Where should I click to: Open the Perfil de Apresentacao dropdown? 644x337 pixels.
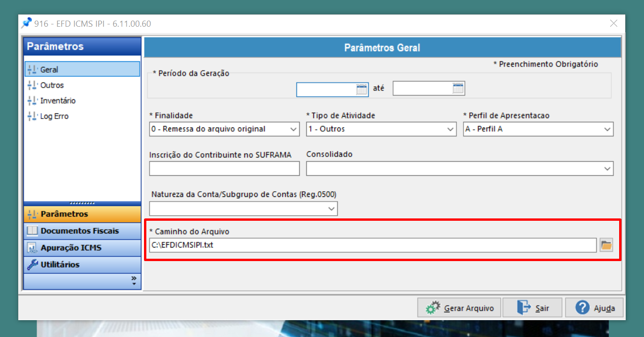(x=607, y=129)
